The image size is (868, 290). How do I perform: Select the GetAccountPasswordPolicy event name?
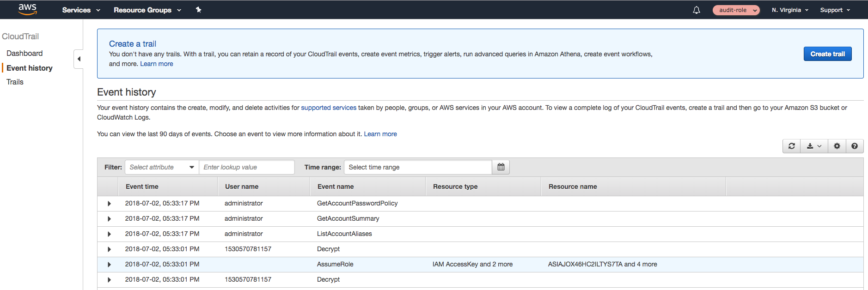(x=357, y=203)
